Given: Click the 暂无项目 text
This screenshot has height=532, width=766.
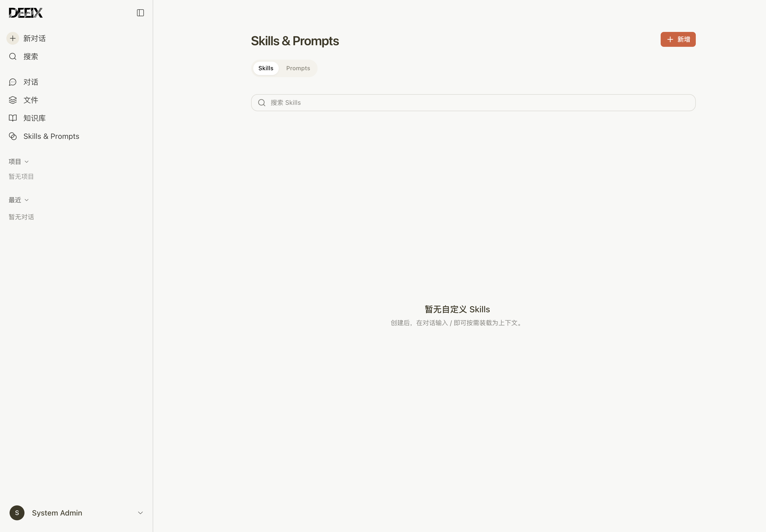Looking at the screenshot, I should tap(21, 177).
